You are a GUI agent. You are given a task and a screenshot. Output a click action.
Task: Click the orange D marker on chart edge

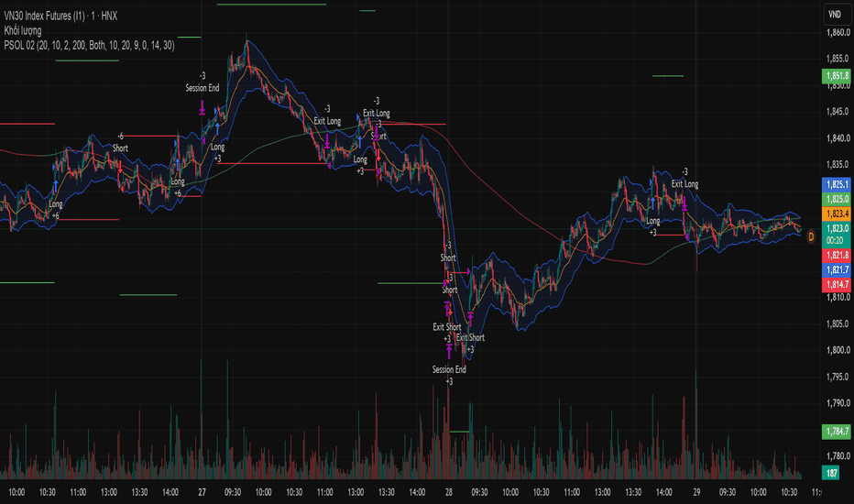point(810,237)
